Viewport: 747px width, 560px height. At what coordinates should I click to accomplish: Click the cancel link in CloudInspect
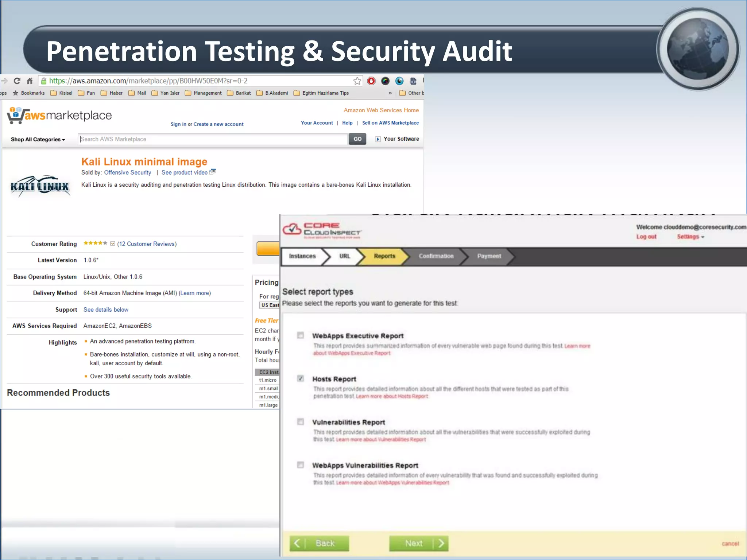click(x=730, y=544)
